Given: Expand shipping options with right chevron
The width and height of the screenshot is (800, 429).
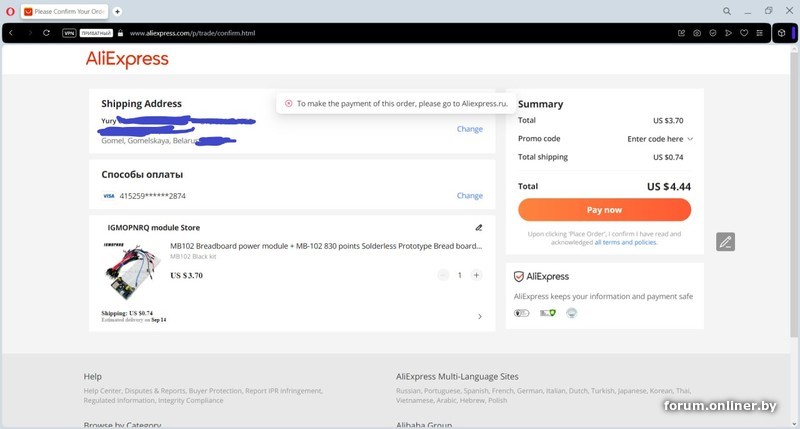Looking at the screenshot, I should click(x=480, y=317).
